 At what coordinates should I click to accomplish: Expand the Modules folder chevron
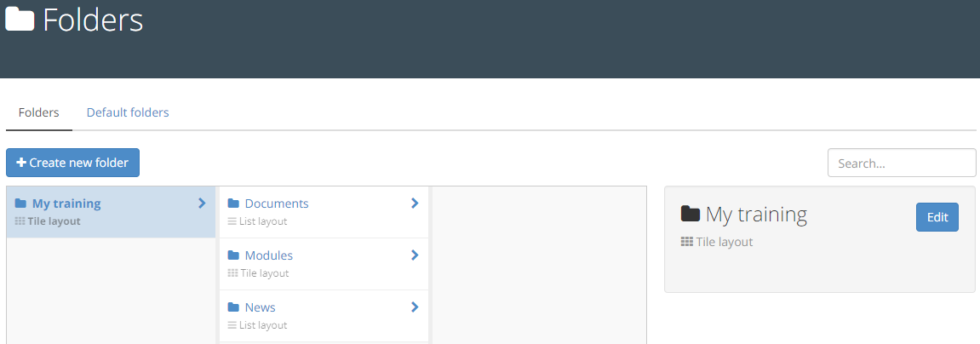point(415,255)
